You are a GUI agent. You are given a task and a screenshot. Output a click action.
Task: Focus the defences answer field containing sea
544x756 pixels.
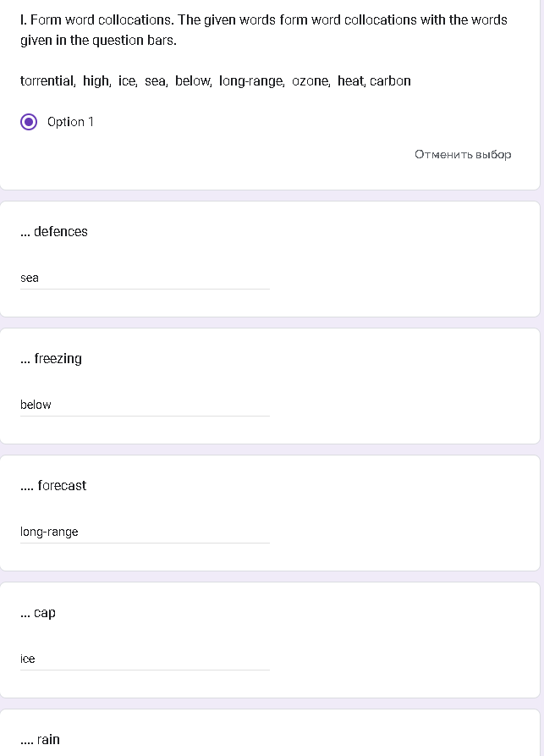pos(144,278)
